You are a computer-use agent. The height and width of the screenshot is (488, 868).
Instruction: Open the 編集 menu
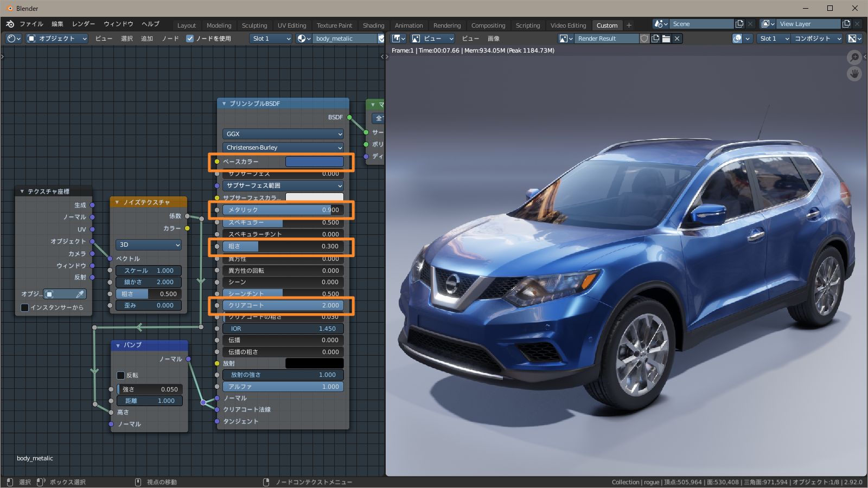(58, 24)
